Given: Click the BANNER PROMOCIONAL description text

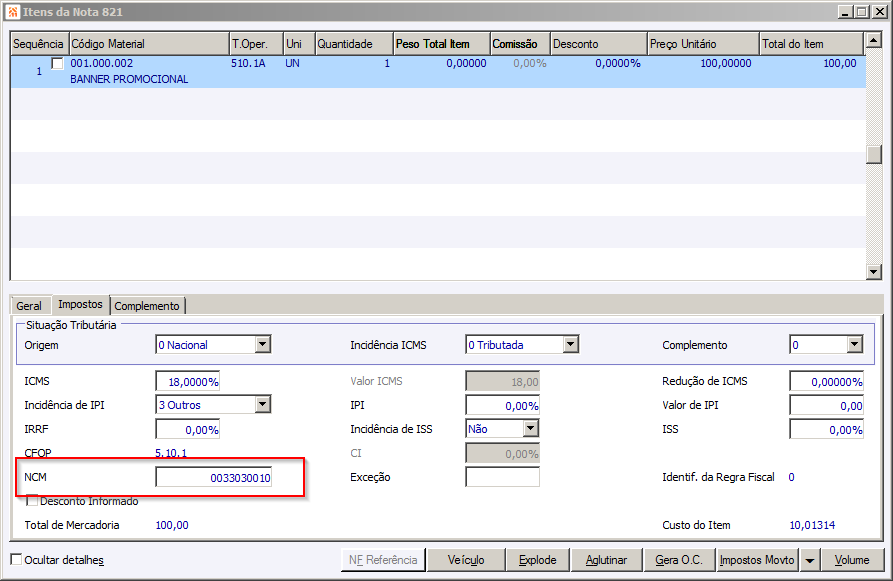Looking at the screenshot, I should (129, 79).
